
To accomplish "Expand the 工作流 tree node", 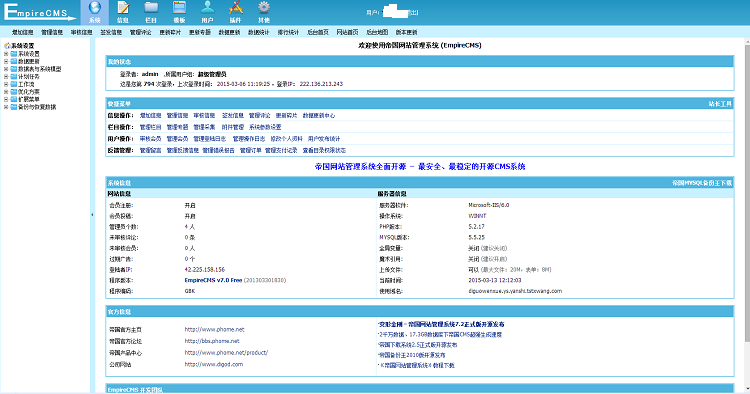I will click(x=6, y=84).
